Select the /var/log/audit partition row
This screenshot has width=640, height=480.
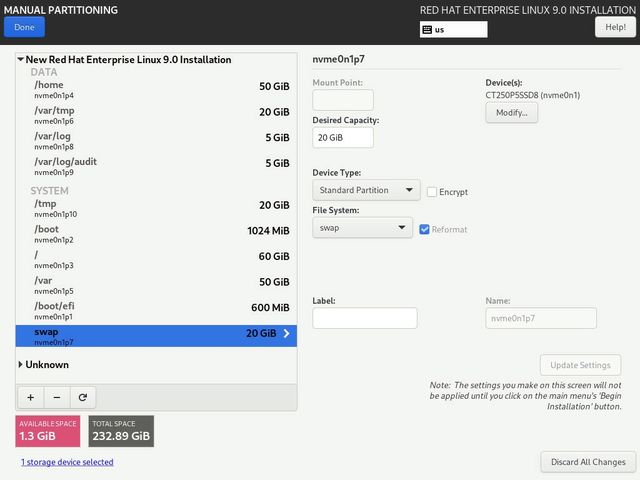[156, 167]
